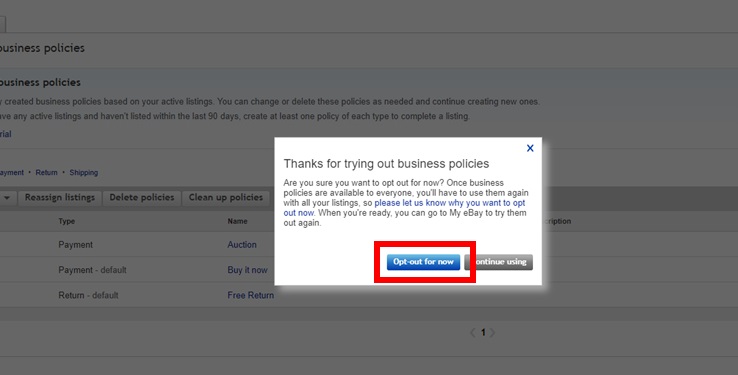Click the Reassign listings button
This screenshot has width=738, height=375.
(x=60, y=198)
